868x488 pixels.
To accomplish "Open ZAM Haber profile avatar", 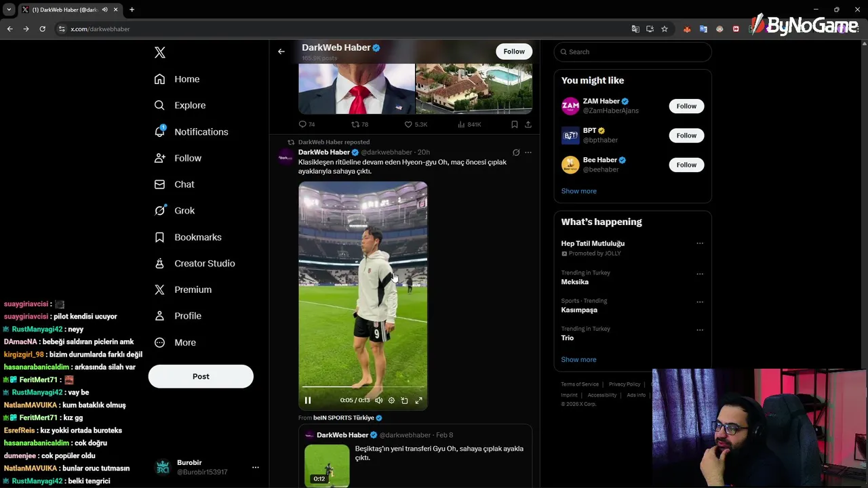I will click(570, 106).
